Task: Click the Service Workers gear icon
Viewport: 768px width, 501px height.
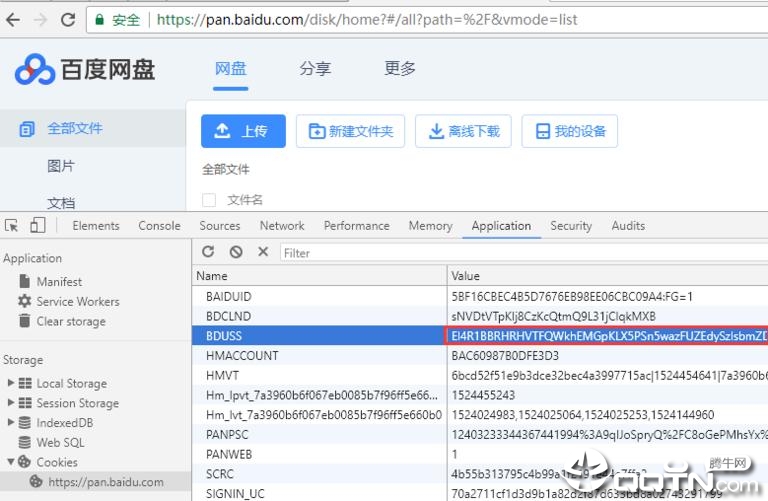Action: (x=24, y=301)
